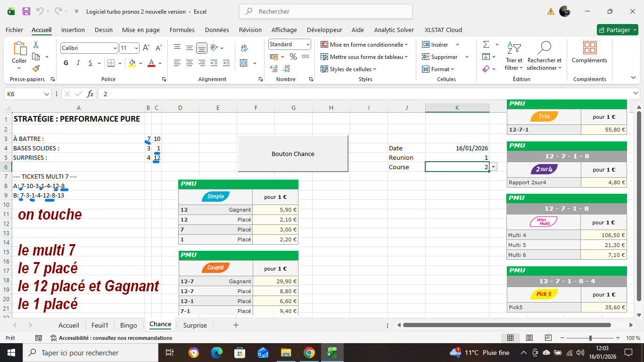Click the Coller paste icon

[19, 49]
